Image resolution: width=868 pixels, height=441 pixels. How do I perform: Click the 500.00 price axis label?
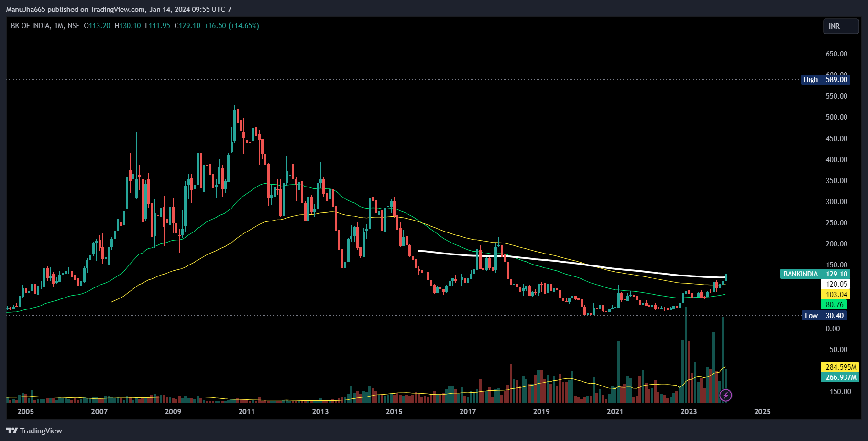[836, 117]
